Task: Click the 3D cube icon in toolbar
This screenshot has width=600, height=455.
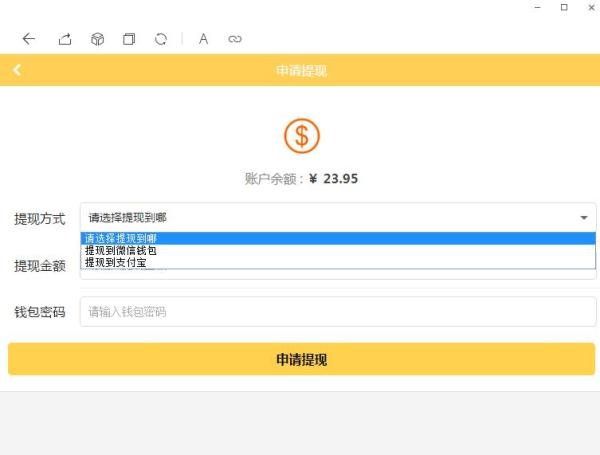Action: pos(97,39)
